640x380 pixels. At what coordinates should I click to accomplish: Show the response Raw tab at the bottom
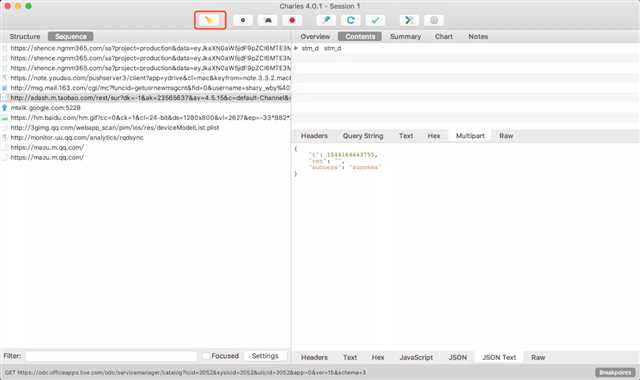click(538, 357)
